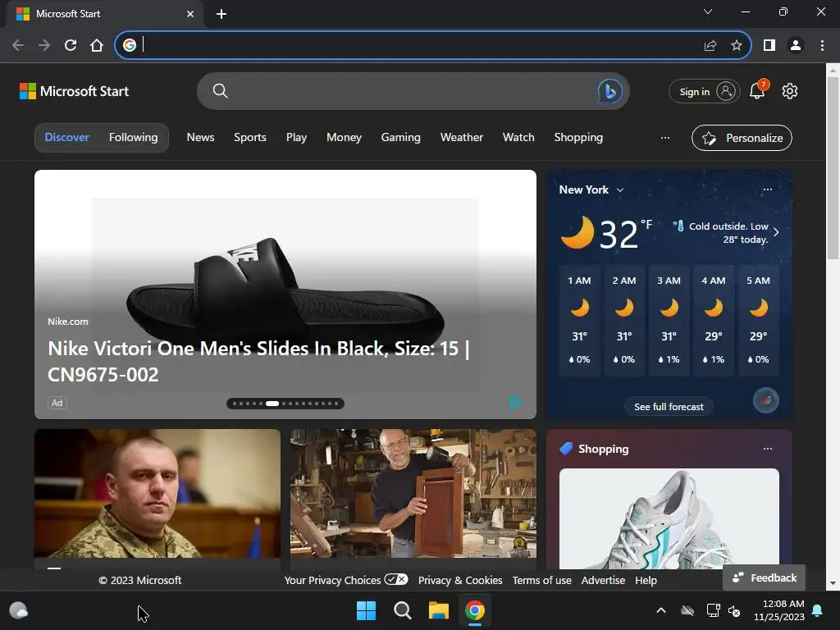840x630 pixels.
Task: Open the Watch section
Action: pyautogui.click(x=518, y=138)
